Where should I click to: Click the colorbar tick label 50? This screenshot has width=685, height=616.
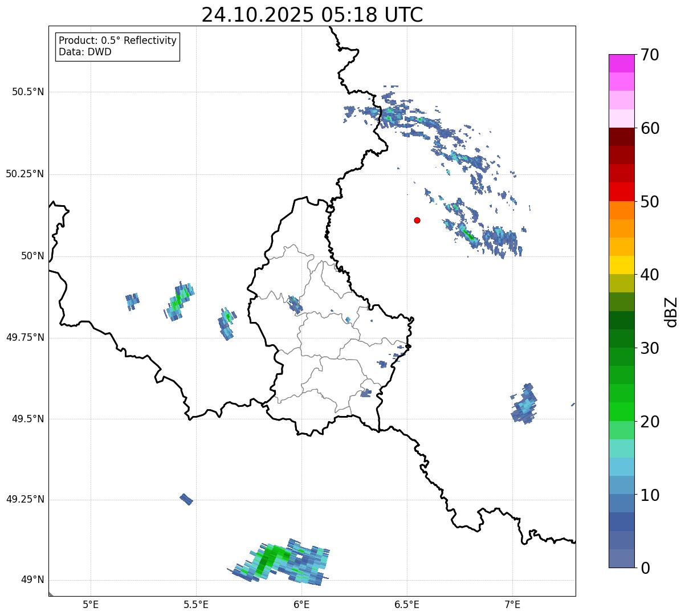650,202
